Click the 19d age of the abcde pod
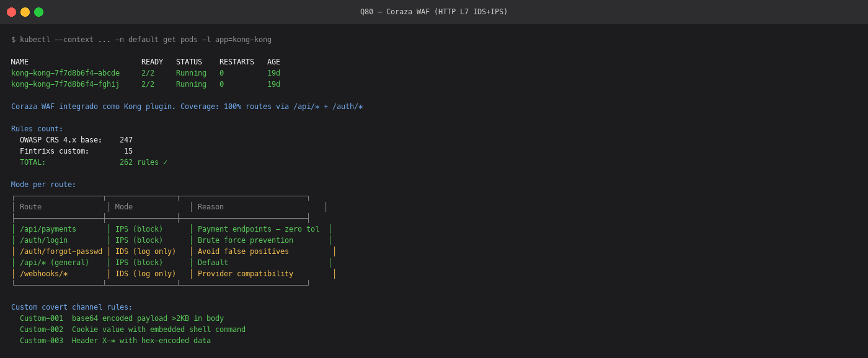This screenshot has width=868, height=358. point(273,73)
